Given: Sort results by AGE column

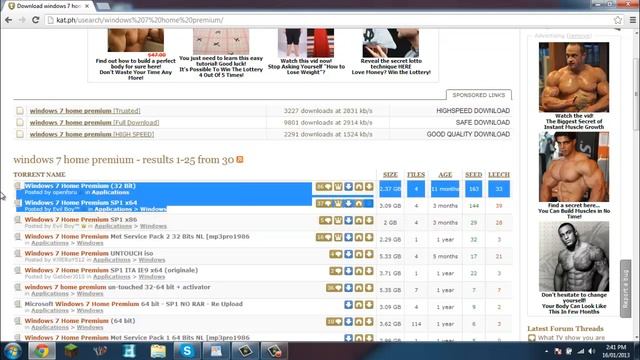Looking at the screenshot, I should click(x=445, y=174).
